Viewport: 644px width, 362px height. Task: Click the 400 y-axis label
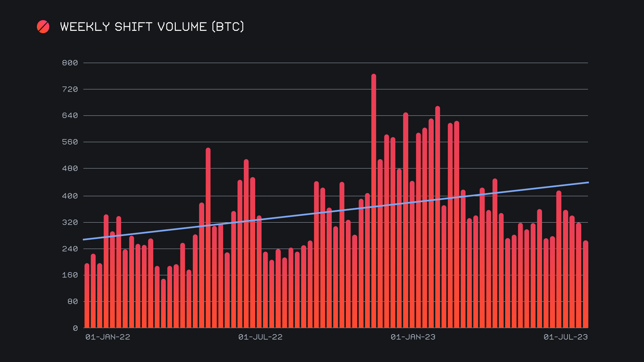70,196
